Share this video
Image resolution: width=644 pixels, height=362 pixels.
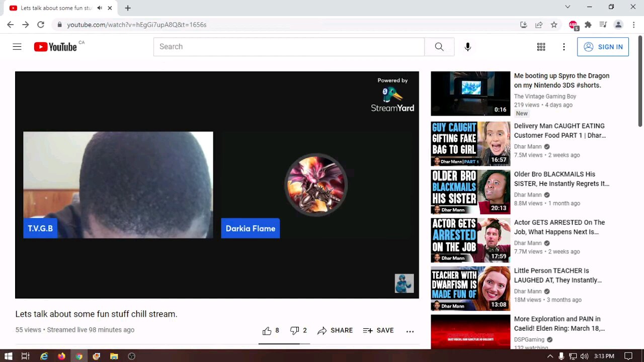point(335,330)
